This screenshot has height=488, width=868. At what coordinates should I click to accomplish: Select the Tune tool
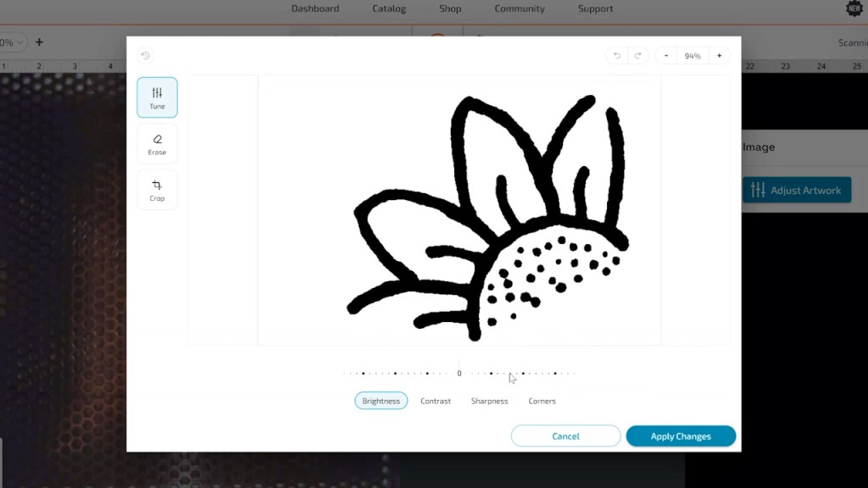pyautogui.click(x=157, y=97)
